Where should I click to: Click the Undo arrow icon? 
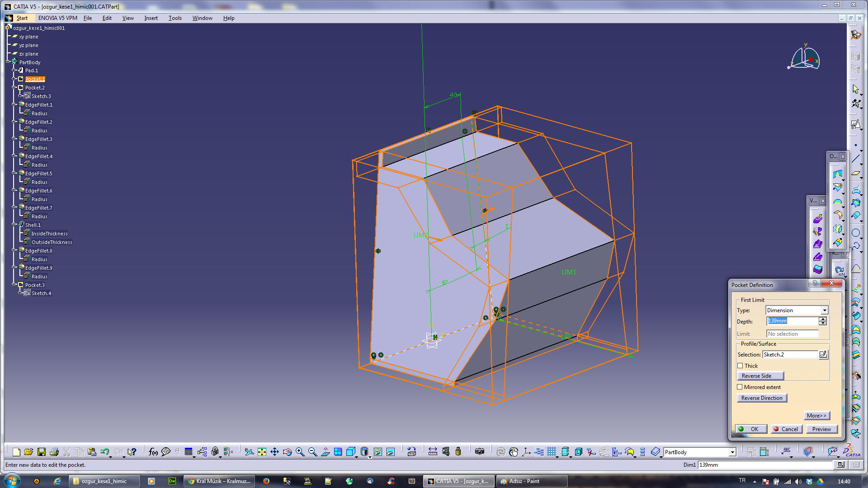tap(105, 452)
